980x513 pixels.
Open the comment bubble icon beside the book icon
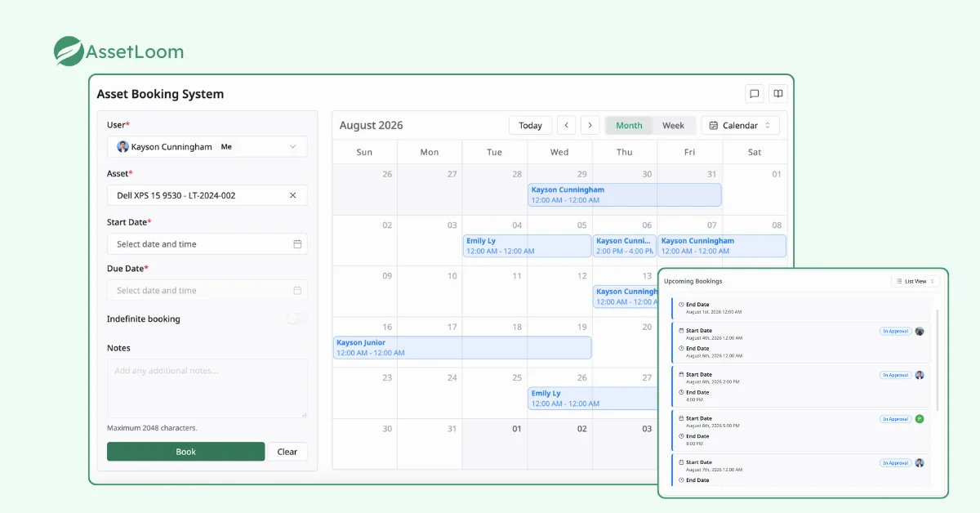pyautogui.click(x=755, y=94)
